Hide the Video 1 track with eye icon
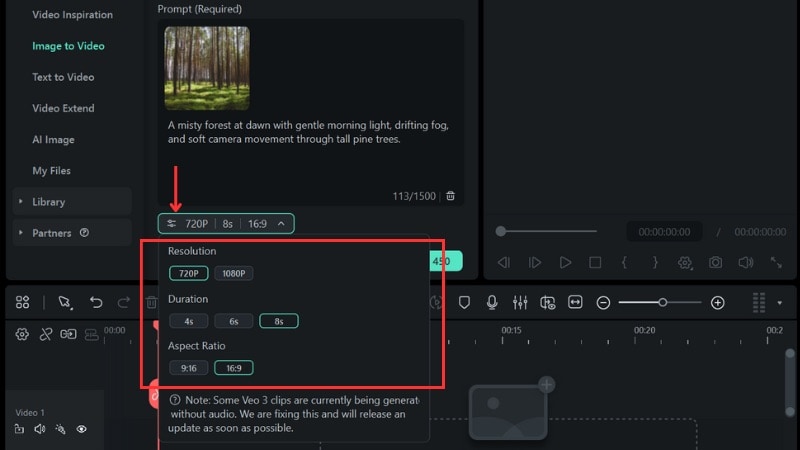 [x=82, y=429]
